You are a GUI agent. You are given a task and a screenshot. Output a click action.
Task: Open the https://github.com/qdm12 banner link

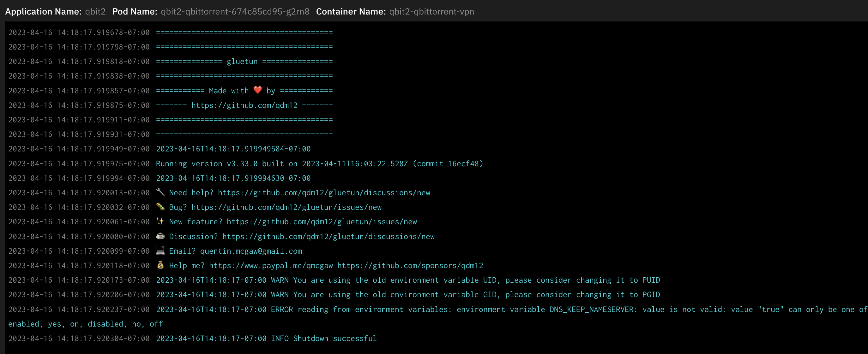coord(244,105)
